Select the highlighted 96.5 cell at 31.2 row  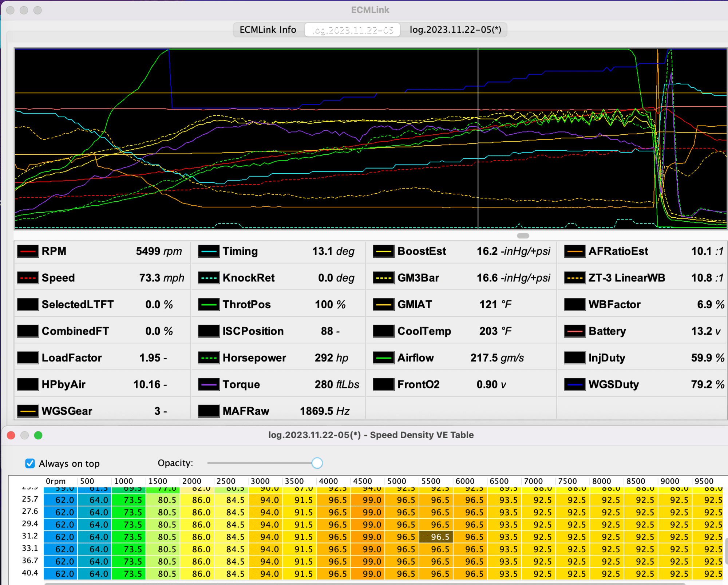tap(436, 537)
